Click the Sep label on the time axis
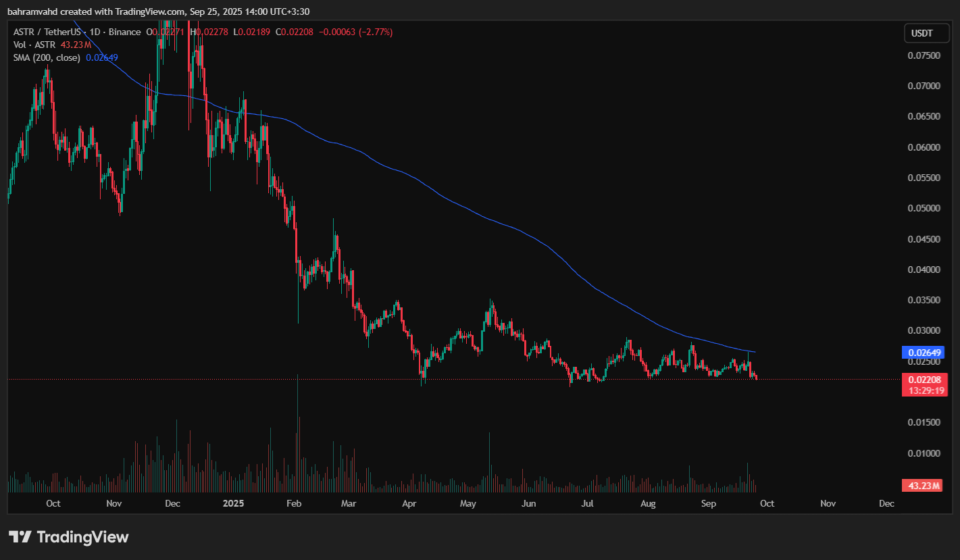The image size is (960, 560). (708, 504)
